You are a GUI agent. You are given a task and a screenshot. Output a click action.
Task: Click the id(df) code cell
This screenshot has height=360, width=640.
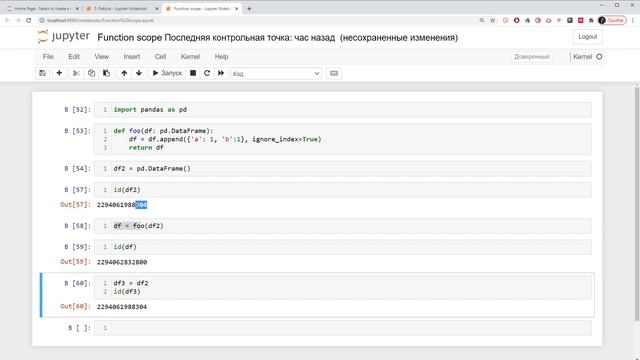[x=342, y=247]
